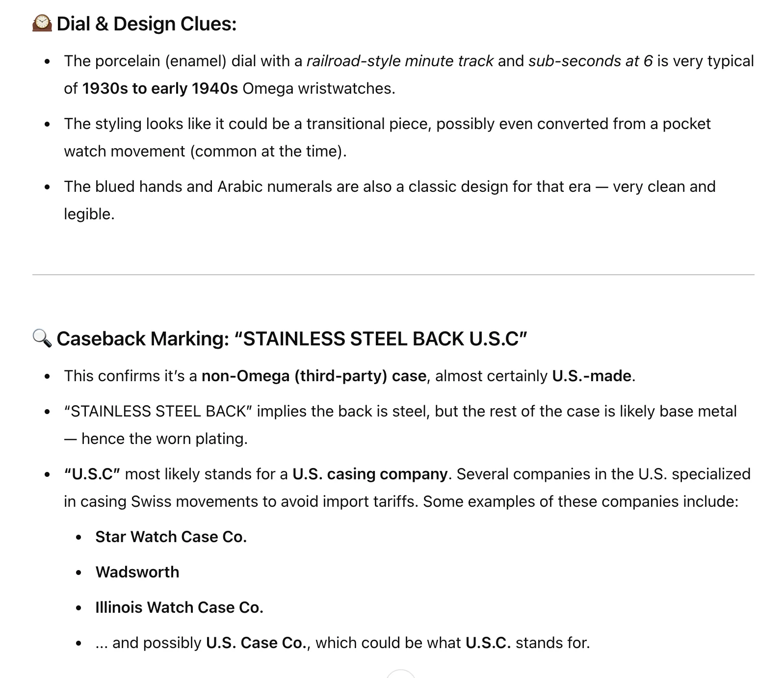Click the italic "sub-seconds at 6" text
Viewport: 784px width, 678px height.
[x=590, y=61]
